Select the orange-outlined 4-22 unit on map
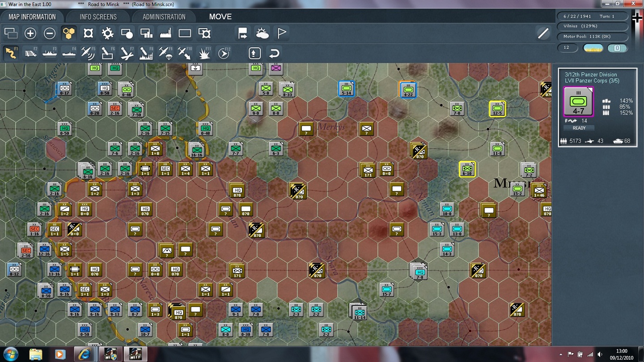 coord(408,89)
